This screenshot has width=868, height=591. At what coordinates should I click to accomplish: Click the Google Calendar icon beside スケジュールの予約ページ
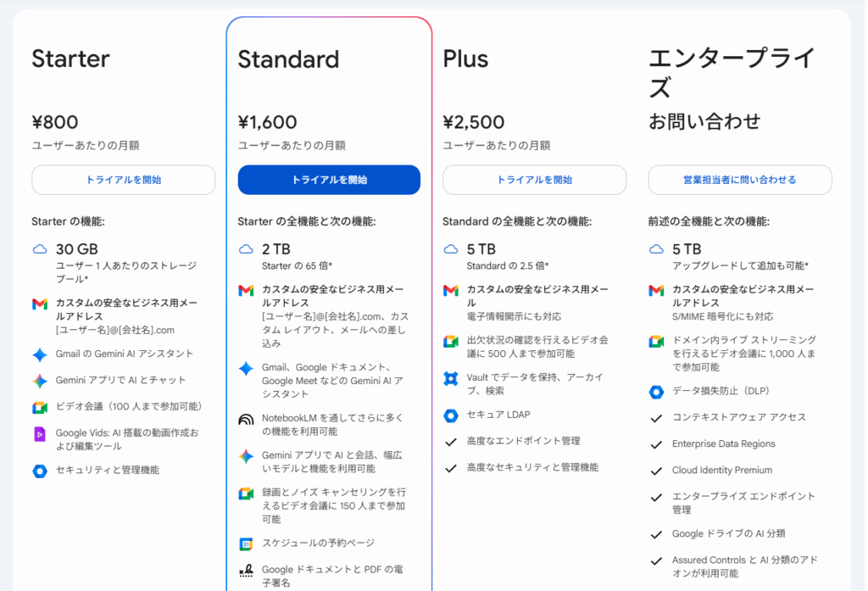click(246, 544)
